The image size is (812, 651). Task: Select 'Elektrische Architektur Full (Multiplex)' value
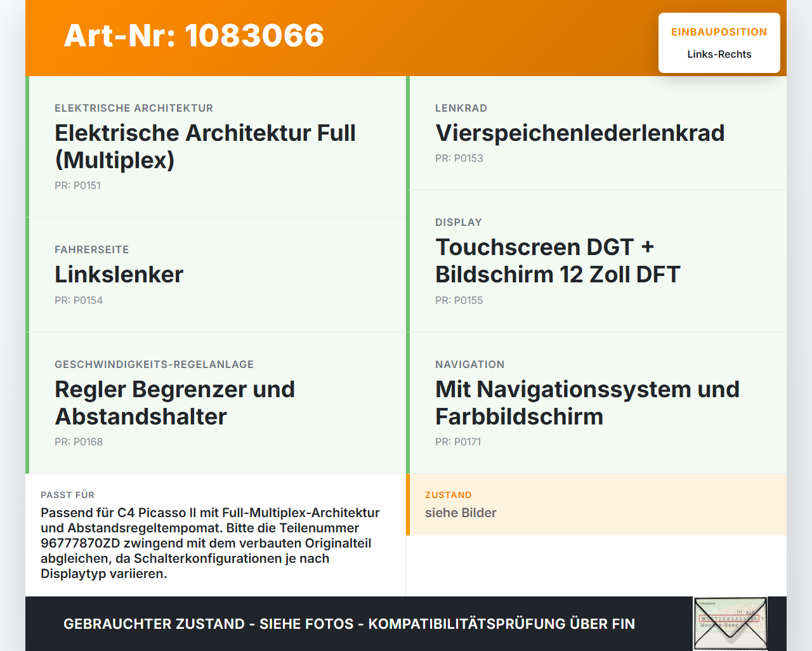(x=205, y=147)
